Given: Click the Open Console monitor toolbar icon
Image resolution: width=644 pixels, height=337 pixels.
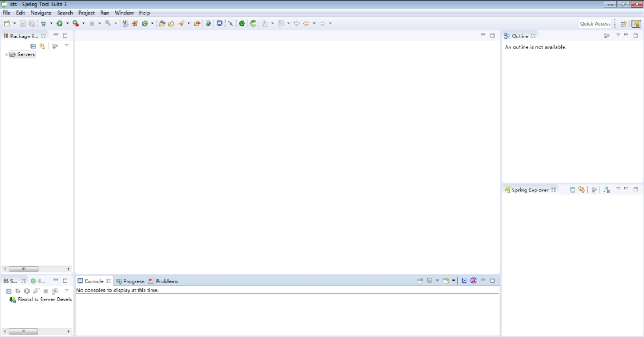Looking at the screenshot, I should tap(220, 23).
